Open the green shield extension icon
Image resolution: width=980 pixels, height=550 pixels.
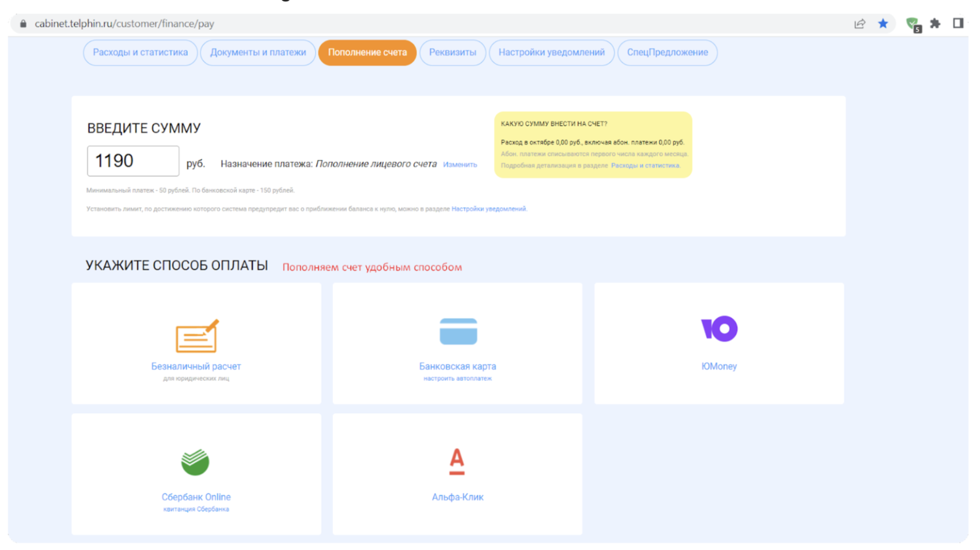[912, 24]
